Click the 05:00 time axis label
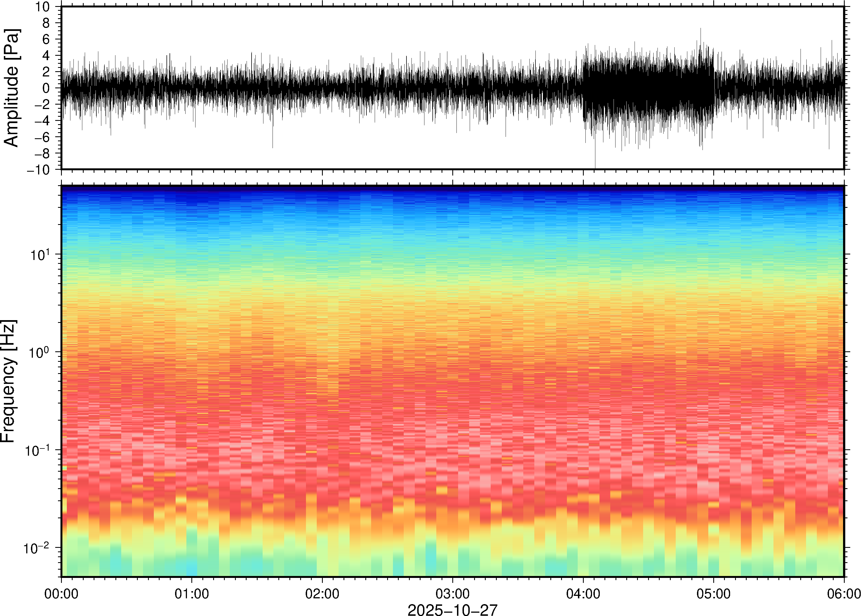Image resolution: width=861 pixels, height=616 pixels. pyautogui.click(x=713, y=594)
